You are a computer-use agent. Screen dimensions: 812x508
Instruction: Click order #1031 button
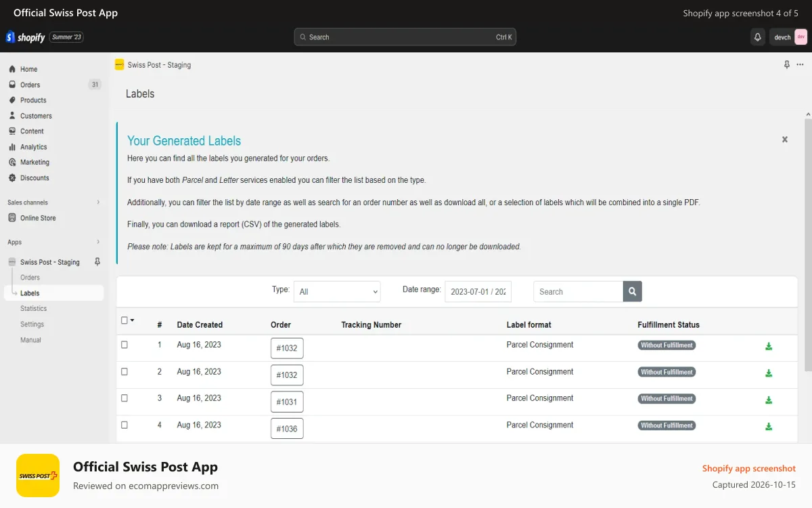tap(287, 402)
